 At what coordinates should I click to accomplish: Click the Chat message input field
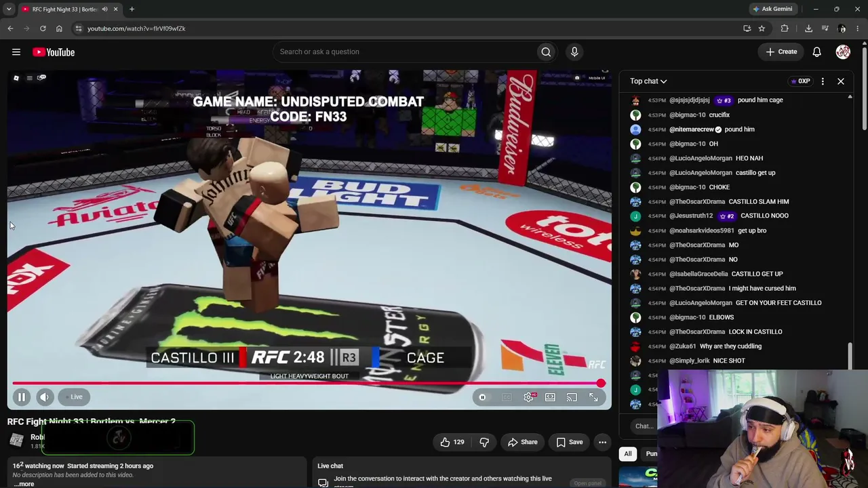pos(644,426)
